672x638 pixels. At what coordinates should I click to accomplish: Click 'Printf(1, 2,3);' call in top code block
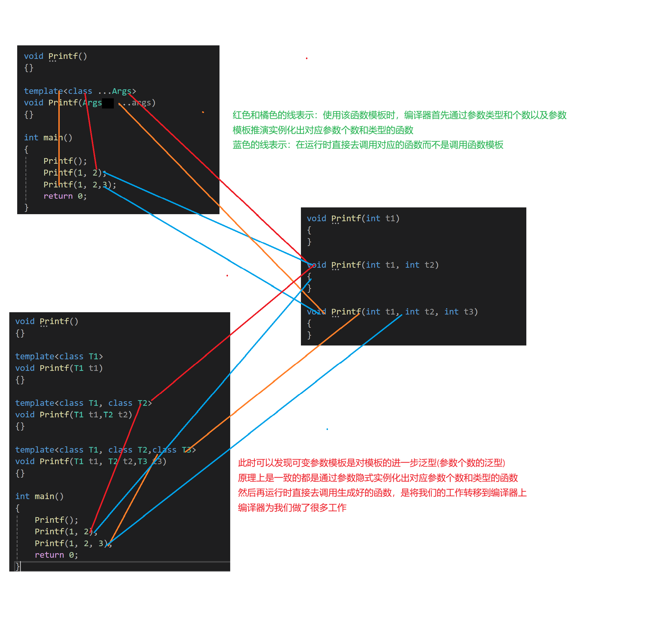point(79,185)
